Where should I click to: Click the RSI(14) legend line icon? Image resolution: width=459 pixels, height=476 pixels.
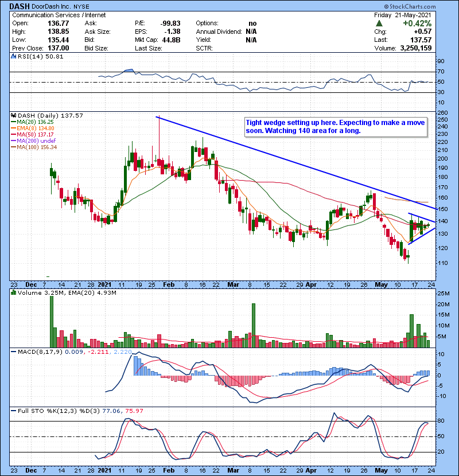point(14,57)
